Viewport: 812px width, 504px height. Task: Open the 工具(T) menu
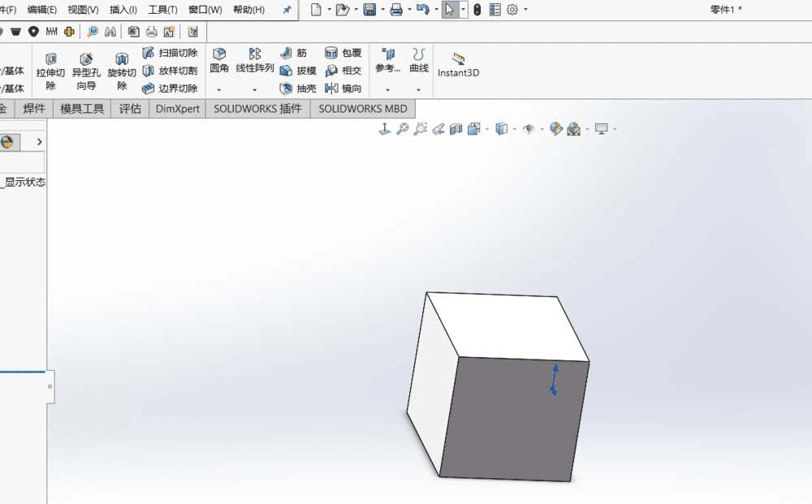[162, 10]
